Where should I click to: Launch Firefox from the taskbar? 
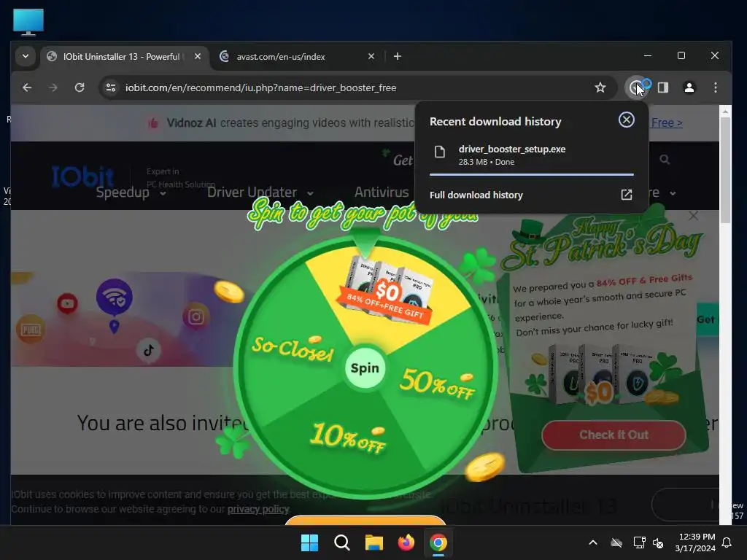(406, 542)
